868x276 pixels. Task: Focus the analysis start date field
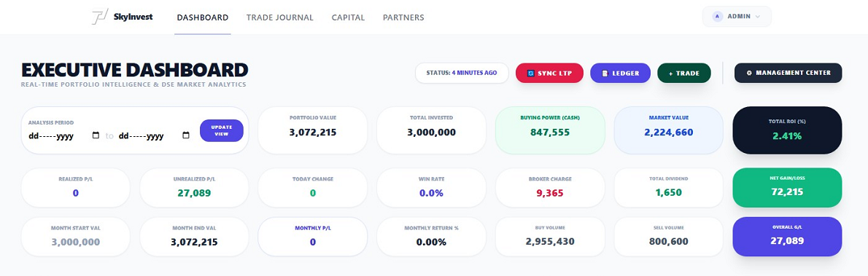(64, 136)
